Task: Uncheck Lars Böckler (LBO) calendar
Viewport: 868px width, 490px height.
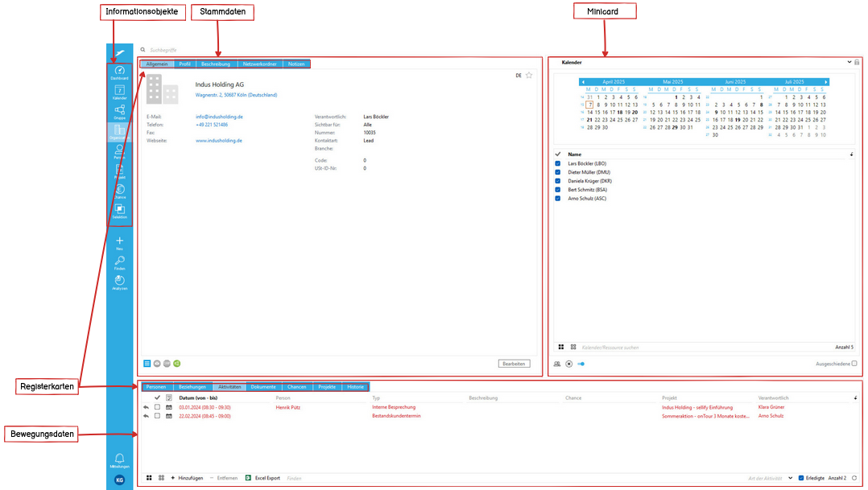Action: point(558,163)
